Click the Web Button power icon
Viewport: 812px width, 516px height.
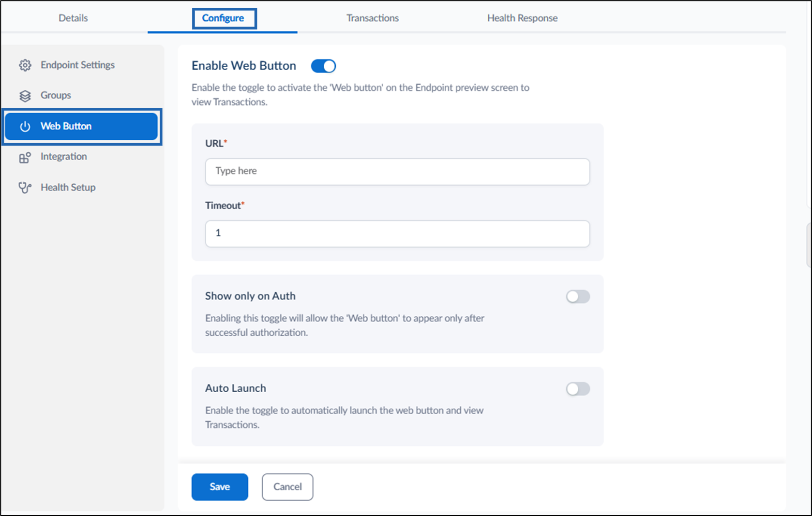25,126
